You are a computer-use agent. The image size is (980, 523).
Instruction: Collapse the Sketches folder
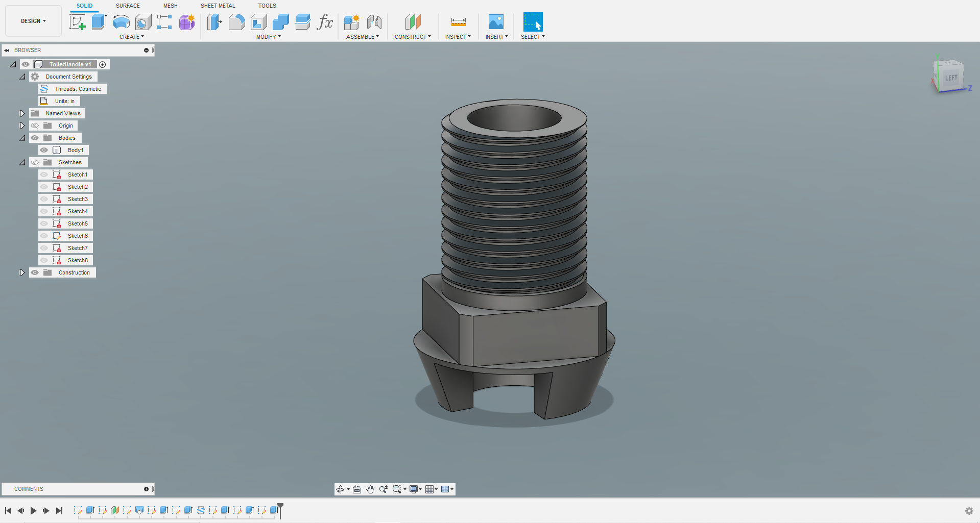22,162
